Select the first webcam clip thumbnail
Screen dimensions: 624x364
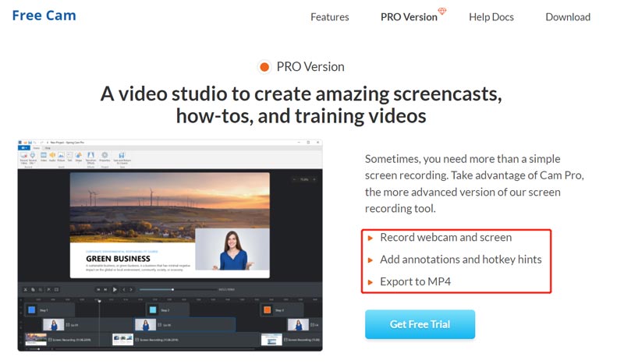click(53, 325)
